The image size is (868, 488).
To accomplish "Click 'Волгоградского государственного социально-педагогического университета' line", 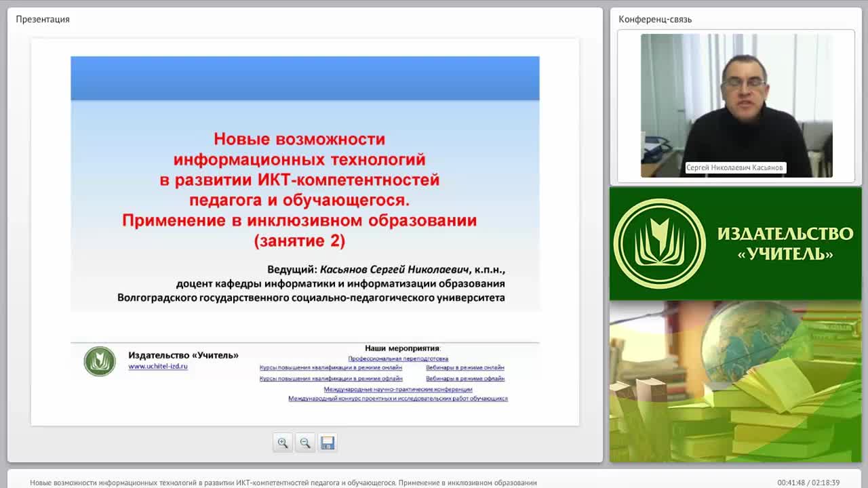I will click(311, 298).
